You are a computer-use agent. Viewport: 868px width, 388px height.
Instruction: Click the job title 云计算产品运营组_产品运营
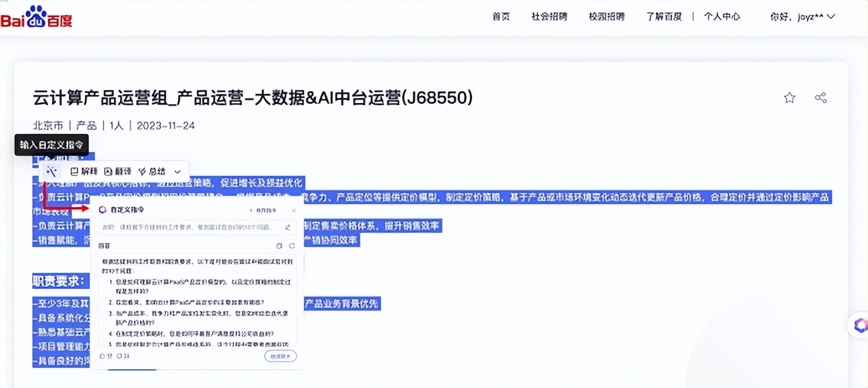(x=252, y=97)
